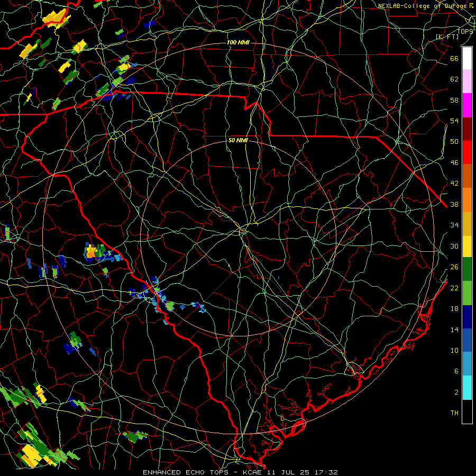Select the 10 legend value

click(x=454, y=350)
